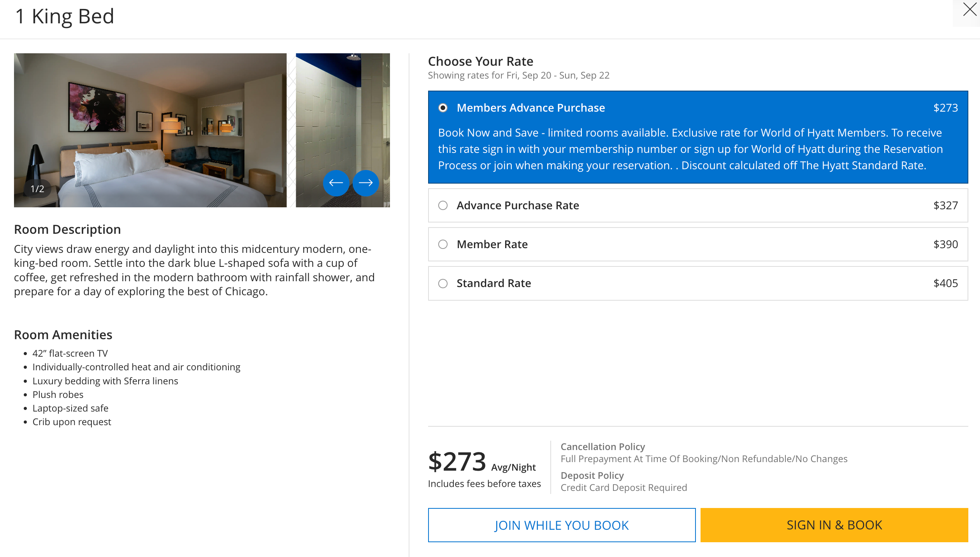This screenshot has width=980, height=557.
Task: Click the $390 Member Rate price
Action: [945, 244]
